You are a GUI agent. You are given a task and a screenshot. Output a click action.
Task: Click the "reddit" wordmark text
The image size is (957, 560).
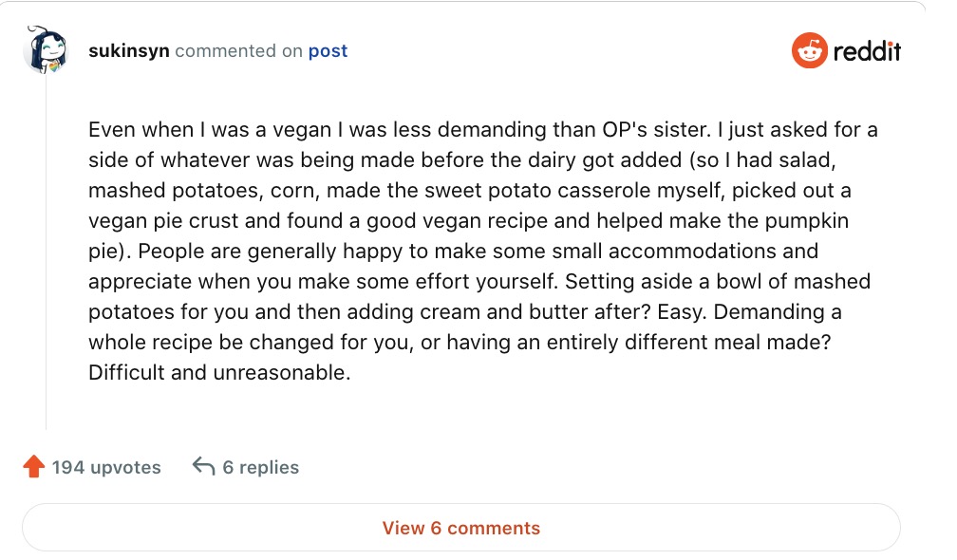[x=866, y=51]
